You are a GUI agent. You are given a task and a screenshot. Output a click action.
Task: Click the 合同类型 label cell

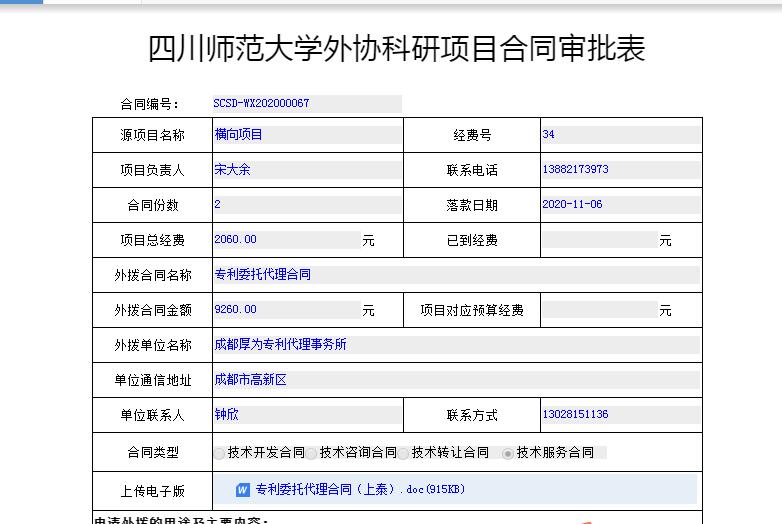pyautogui.click(x=153, y=452)
